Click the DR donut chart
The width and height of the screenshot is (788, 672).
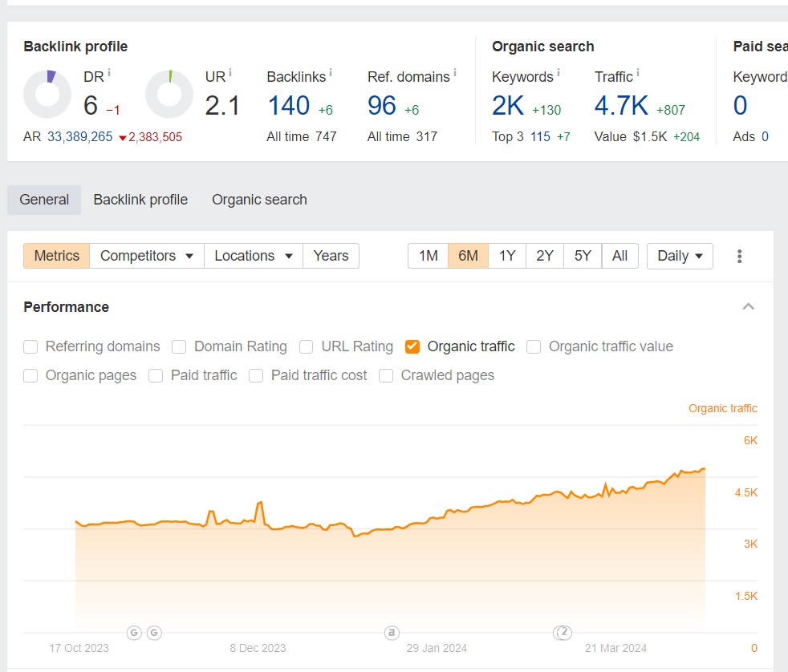pos(47,94)
